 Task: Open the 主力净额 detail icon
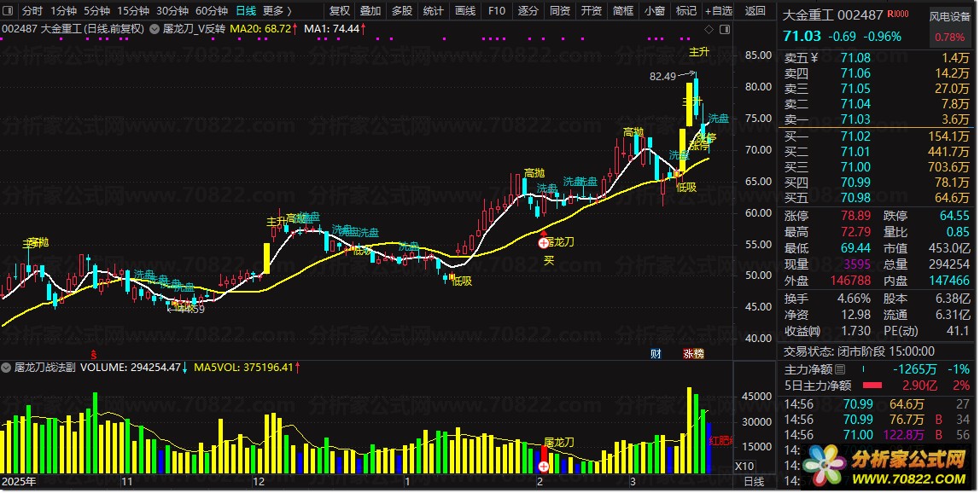click(839, 369)
